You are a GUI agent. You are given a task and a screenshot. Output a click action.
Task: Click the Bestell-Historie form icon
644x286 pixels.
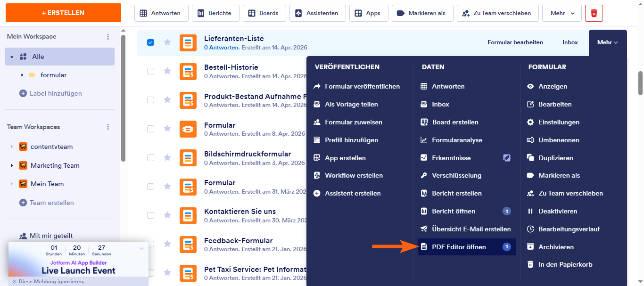pos(188,71)
